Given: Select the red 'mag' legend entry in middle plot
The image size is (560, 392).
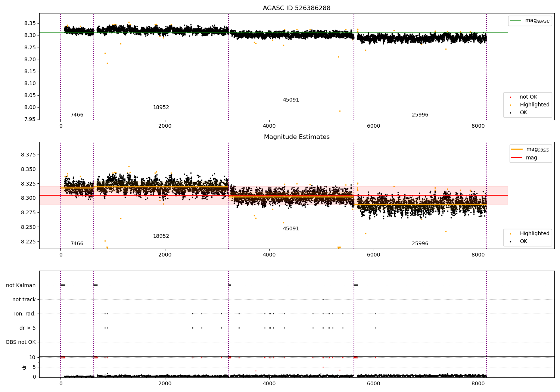Looking at the screenshot, I should (525, 158).
